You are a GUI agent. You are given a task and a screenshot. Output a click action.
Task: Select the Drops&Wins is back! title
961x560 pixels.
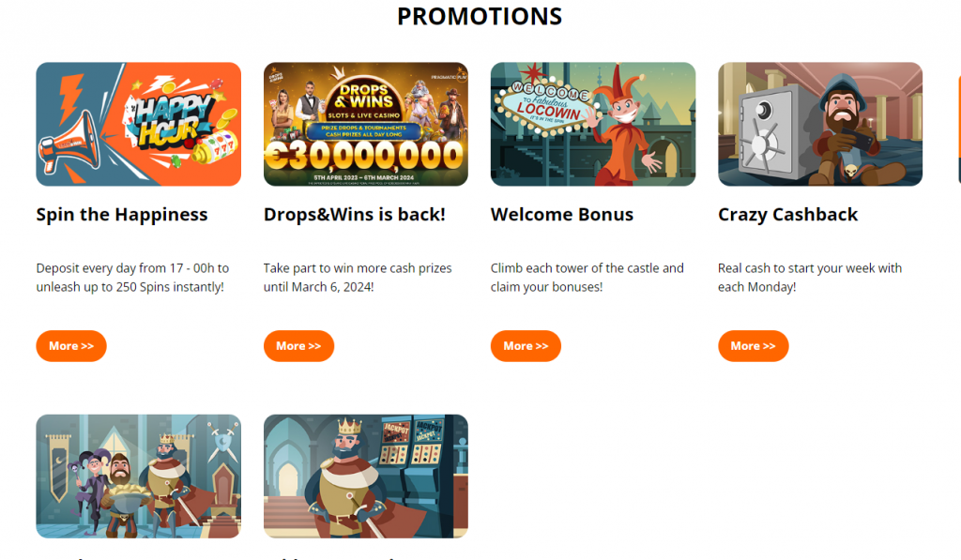point(354,215)
